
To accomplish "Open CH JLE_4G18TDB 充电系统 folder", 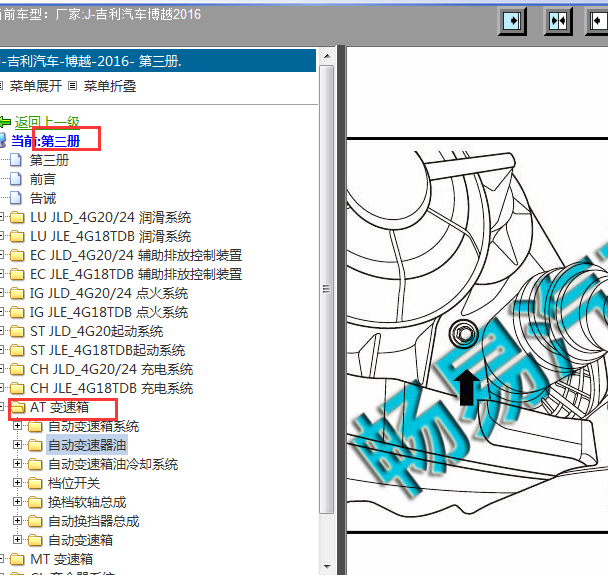I will coord(111,388).
